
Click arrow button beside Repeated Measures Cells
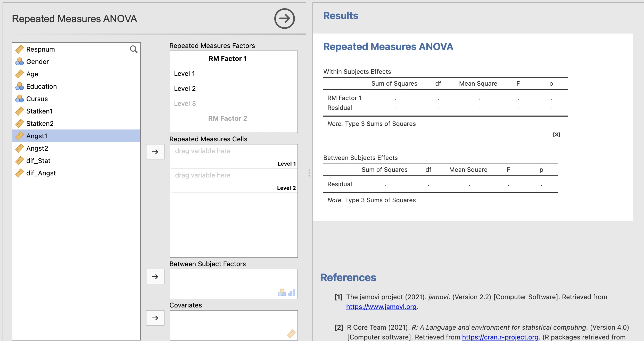click(x=155, y=152)
